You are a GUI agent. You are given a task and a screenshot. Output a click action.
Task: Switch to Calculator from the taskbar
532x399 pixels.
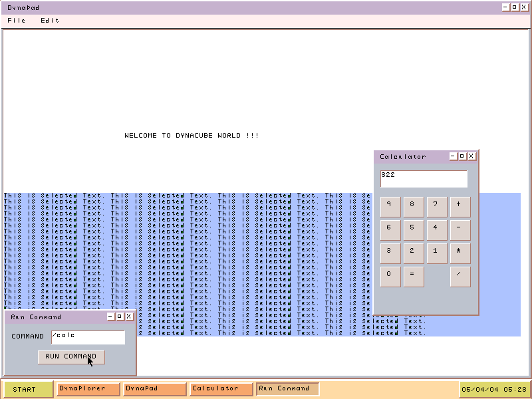(x=221, y=389)
